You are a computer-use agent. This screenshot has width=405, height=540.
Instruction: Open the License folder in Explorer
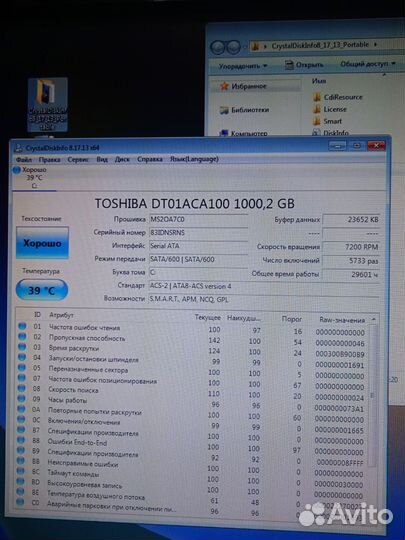pos(330,109)
